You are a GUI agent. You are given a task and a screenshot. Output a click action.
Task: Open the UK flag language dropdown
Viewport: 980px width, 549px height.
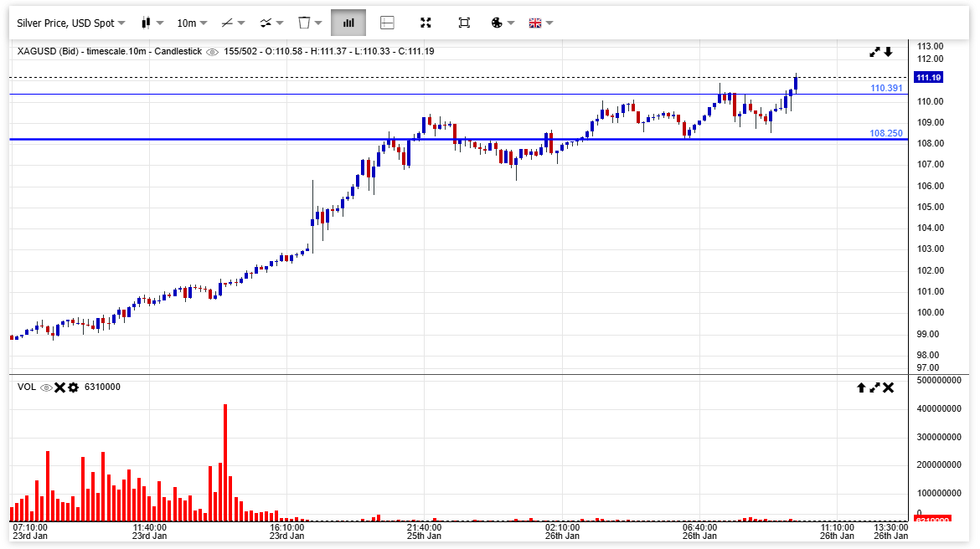click(x=540, y=23)
